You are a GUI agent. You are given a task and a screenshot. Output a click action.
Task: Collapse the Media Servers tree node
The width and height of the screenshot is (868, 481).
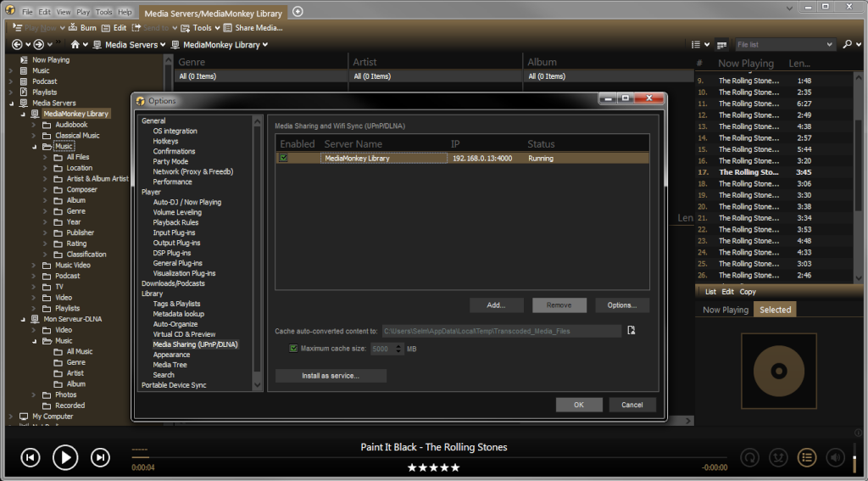(x=11, y=103)
